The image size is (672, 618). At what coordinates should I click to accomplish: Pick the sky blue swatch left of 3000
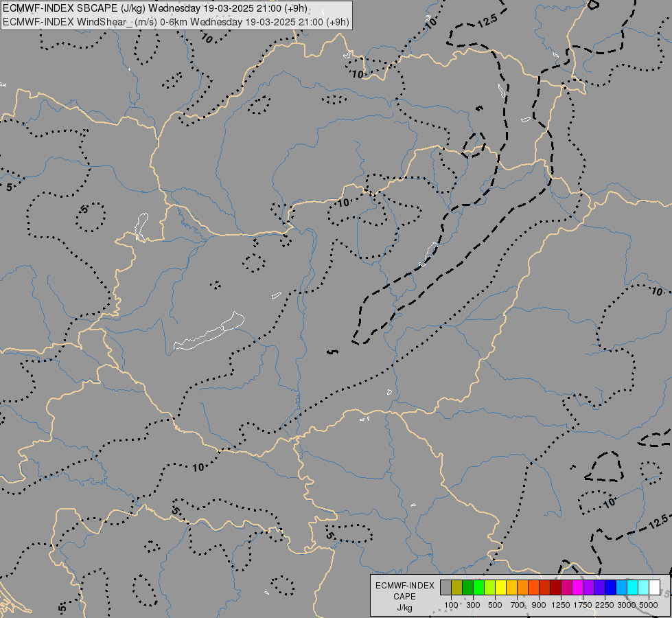coord(621,587)
